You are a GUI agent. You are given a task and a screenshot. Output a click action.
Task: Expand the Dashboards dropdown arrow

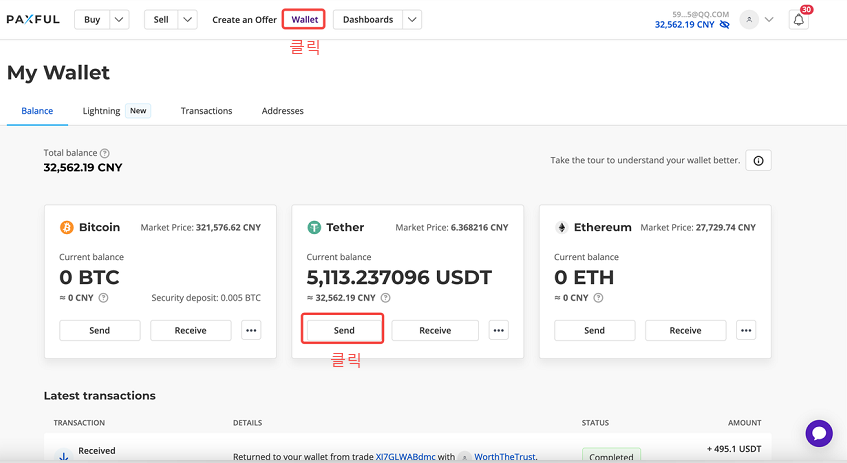click(x=412, y=19)
